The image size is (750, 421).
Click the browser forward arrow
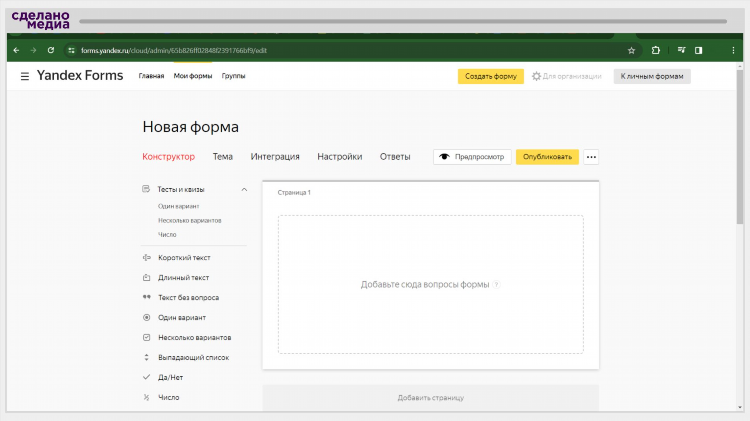[x=33, y=50]
